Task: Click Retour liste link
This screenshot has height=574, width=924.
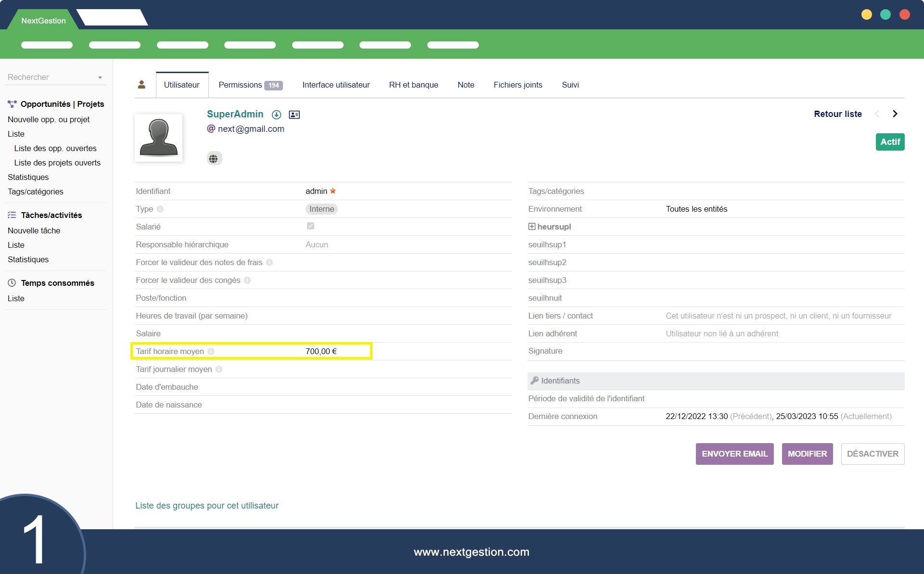Action: point(837,114)
